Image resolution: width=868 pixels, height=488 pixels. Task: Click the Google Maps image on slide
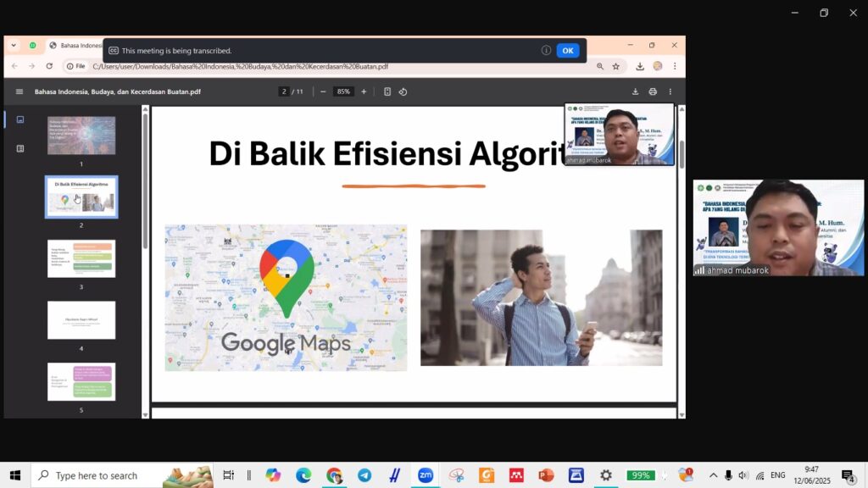point(286,297)
